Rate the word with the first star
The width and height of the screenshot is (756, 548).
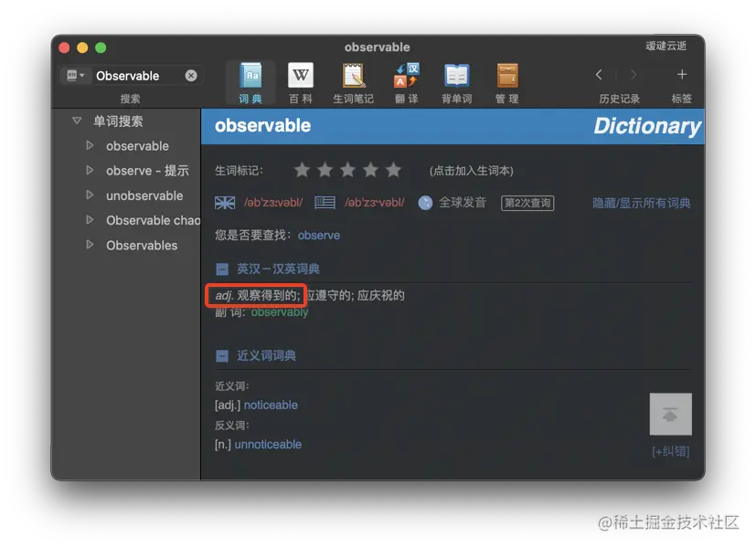click(x=302, y=170)
